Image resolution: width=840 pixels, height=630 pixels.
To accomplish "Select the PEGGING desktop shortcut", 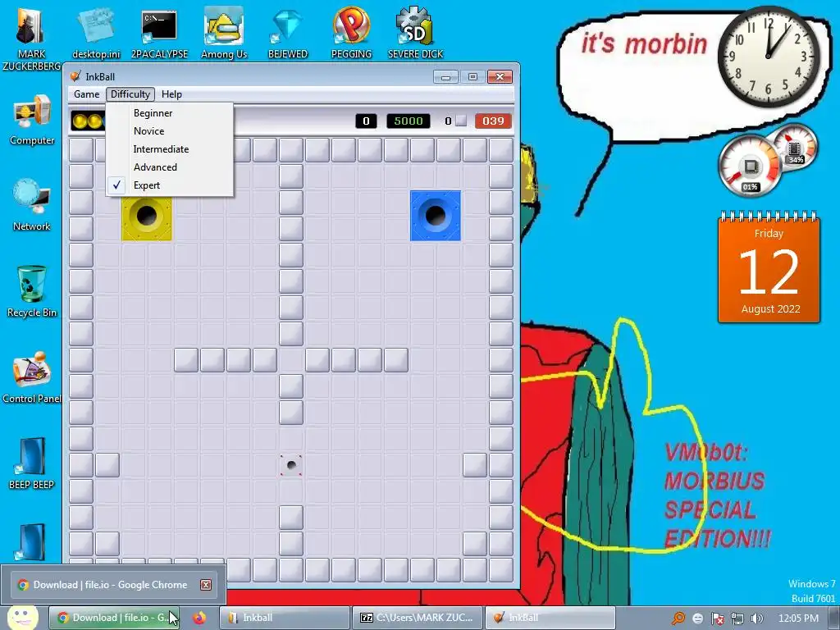I will (351, 33).
